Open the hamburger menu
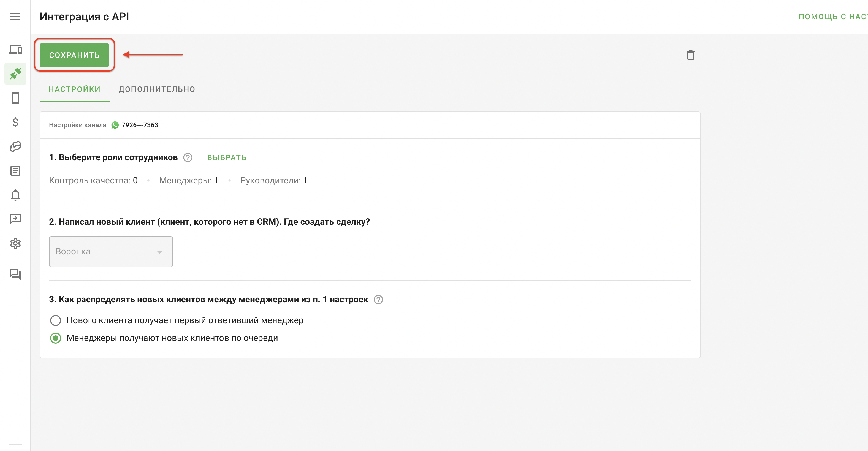This screenshot has width=868, height=451. (x=15, y=17)
